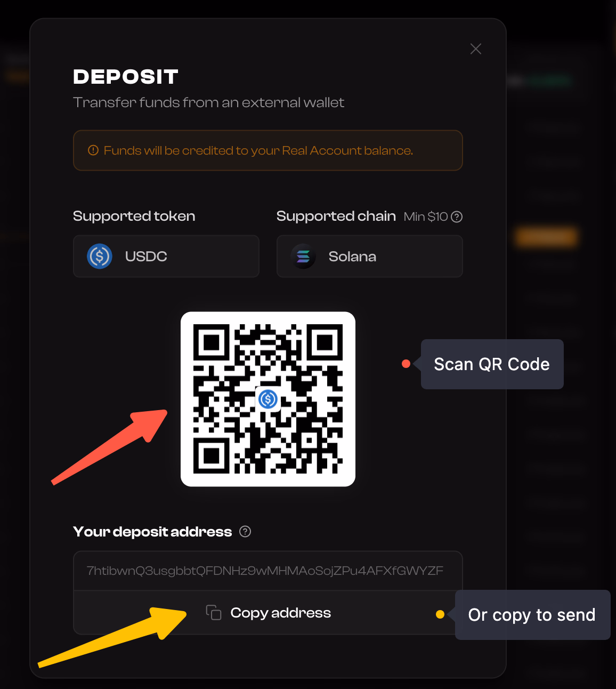Close the Deposit dialog with the X icon
Viewport: 616px width, 689px height.
pos(476,49)
